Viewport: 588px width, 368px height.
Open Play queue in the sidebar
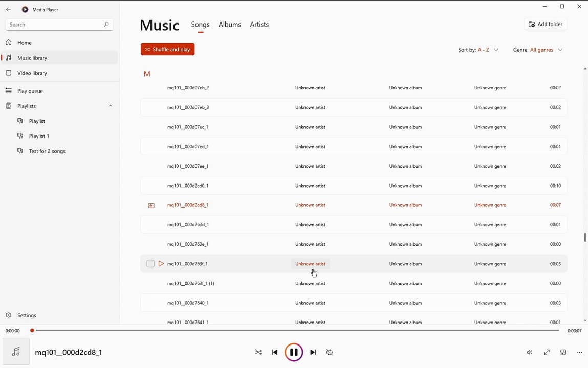[60, 90]
